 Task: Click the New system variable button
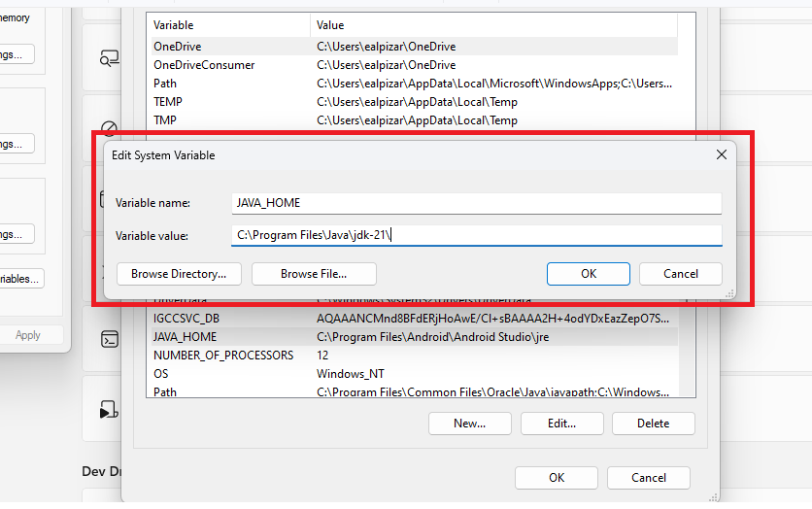[469, 424]
